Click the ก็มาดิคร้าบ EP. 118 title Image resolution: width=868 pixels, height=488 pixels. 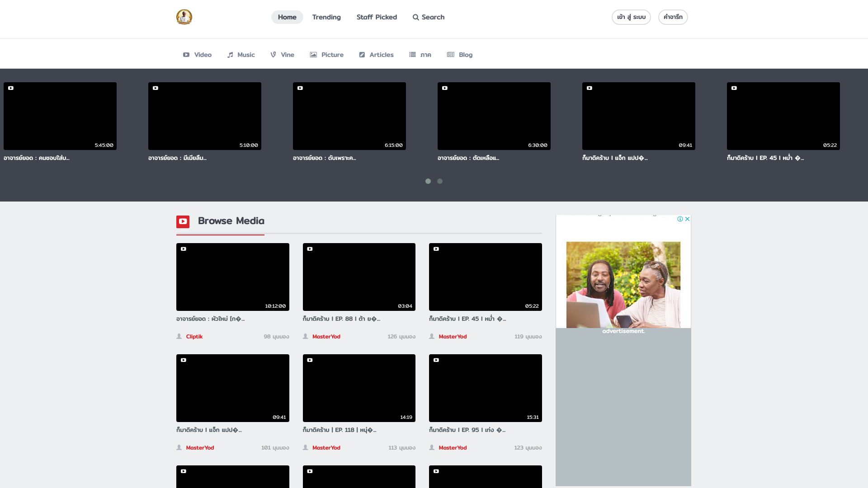pyautogui.click(x=340, y=430)
